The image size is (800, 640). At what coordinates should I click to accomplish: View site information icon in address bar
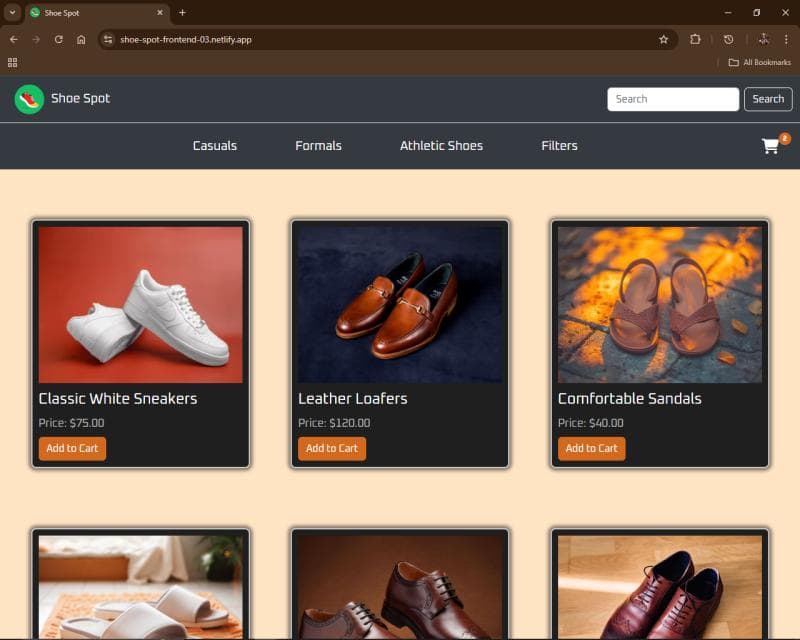coord(108,39)
